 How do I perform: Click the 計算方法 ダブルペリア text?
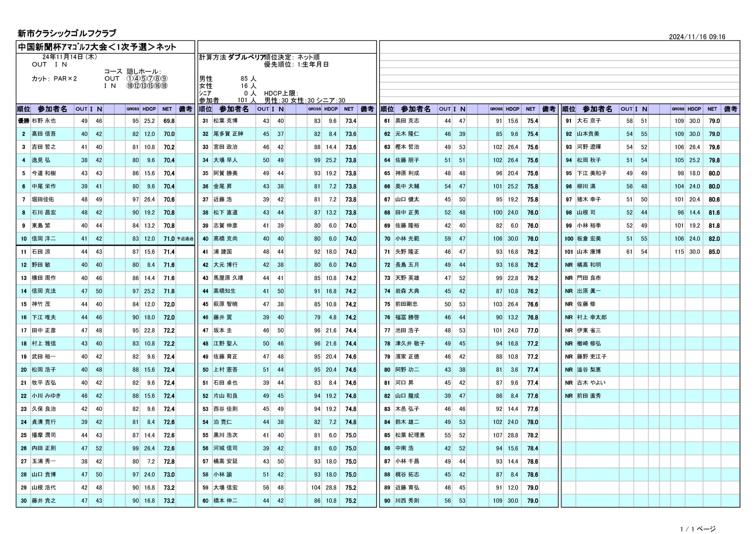pos(232,57)
